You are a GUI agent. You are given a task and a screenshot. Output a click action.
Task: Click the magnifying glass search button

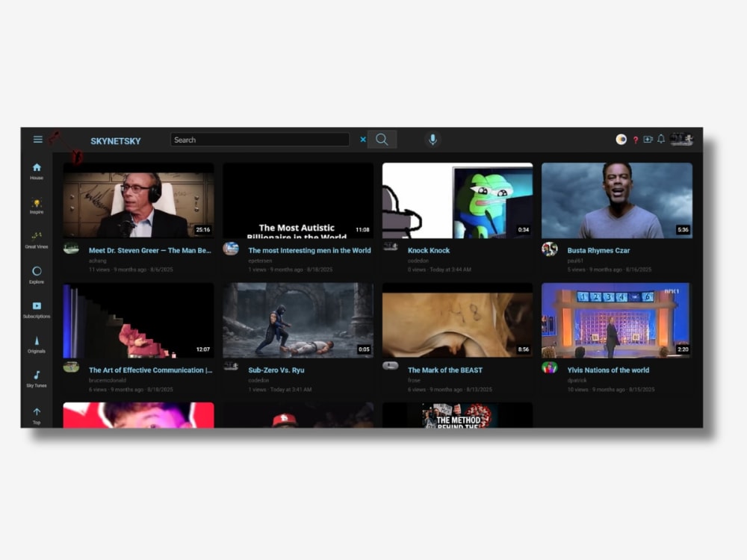(x=382, y=140)
